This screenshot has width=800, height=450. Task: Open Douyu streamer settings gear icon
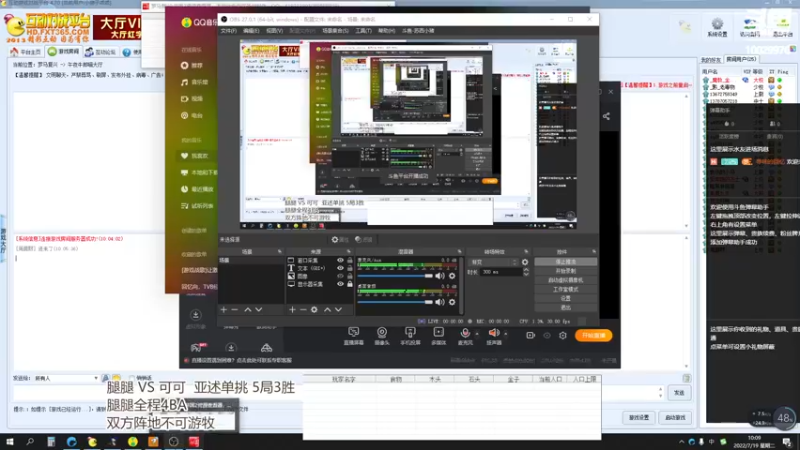[563, 335]
